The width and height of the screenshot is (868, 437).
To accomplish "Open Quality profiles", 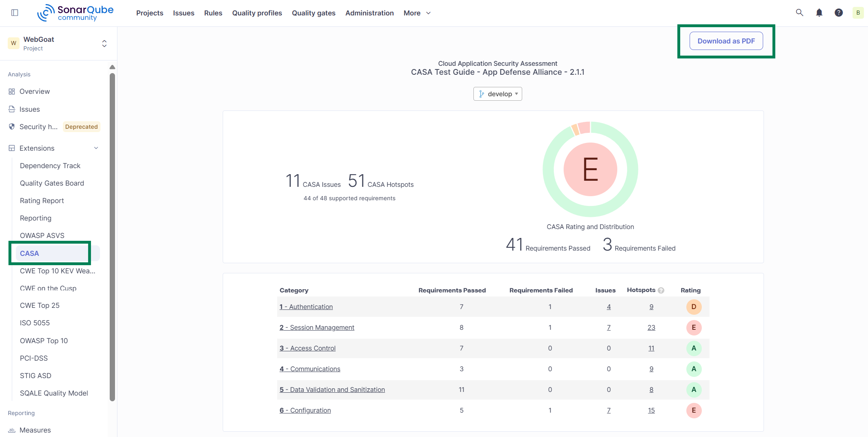I will [257, 13].
